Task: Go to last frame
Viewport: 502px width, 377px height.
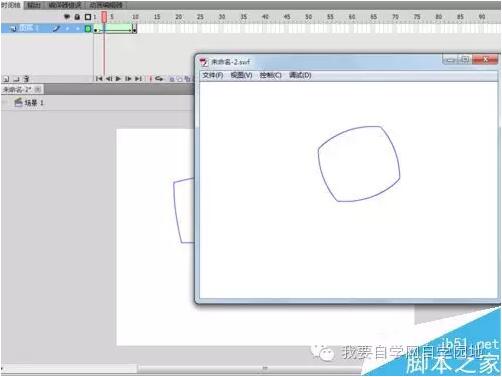Action: point(138,79)
